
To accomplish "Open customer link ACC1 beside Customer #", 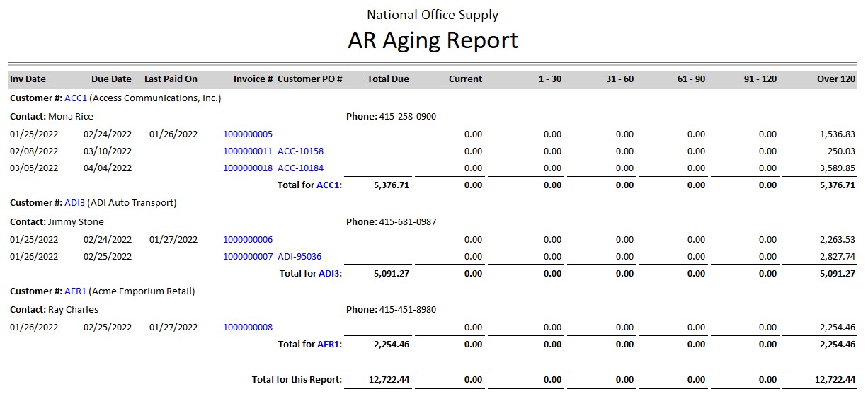I will 75,98.
